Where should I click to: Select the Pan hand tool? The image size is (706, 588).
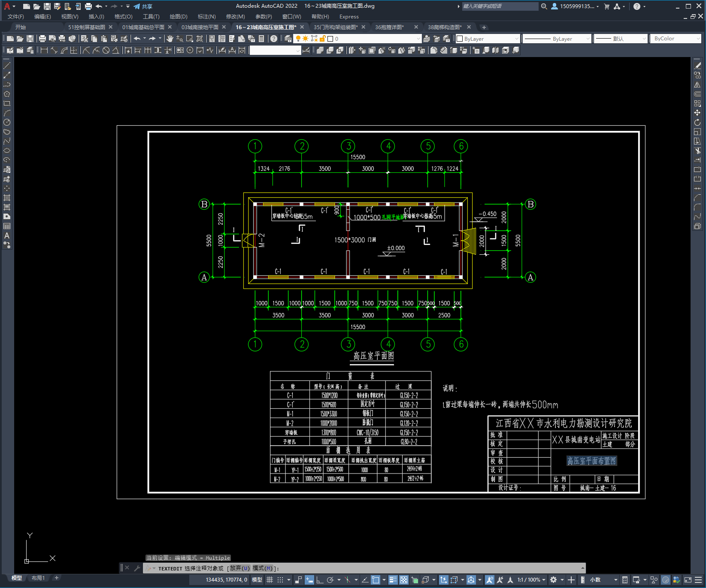pyautogui.click(x=170, y=39)
